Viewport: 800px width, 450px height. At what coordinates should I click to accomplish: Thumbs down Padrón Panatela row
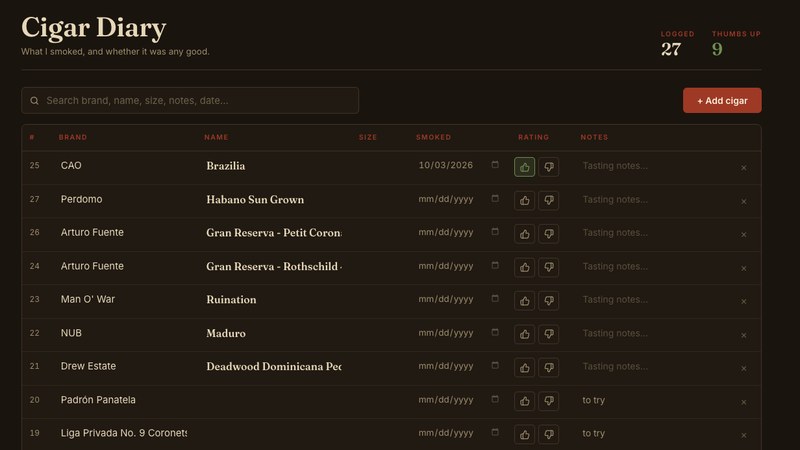(548, 401)
